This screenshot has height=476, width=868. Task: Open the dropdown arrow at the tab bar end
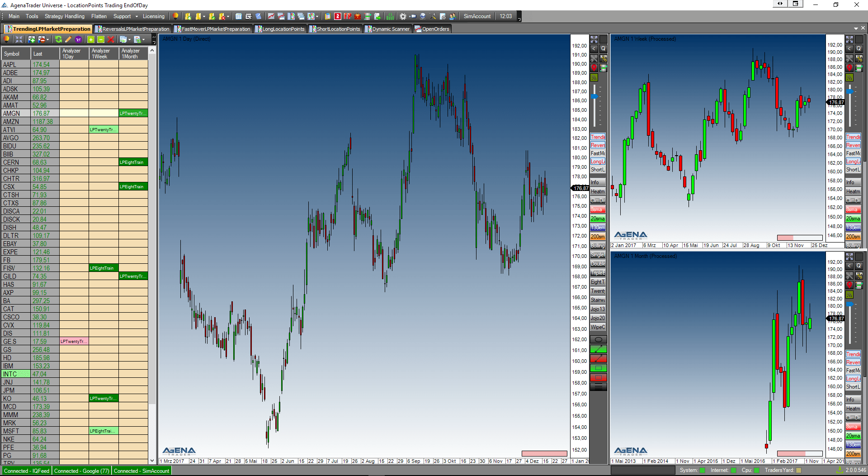[x=856, y=29]
